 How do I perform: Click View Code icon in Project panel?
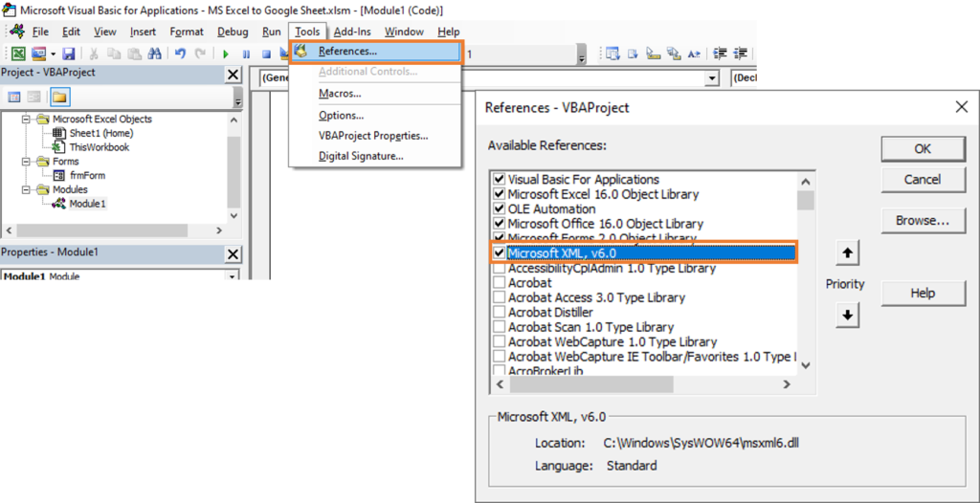click(13, 97)
